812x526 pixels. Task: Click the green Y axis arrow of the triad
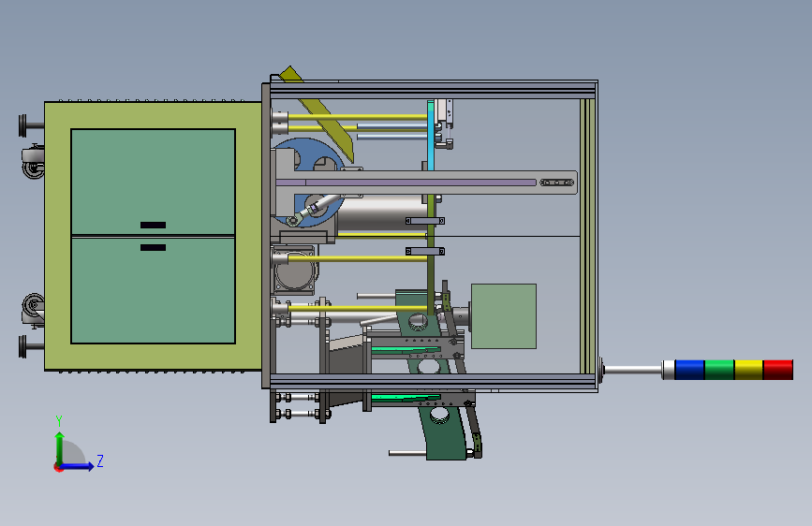pyautogui.click(x=60, y=447)
